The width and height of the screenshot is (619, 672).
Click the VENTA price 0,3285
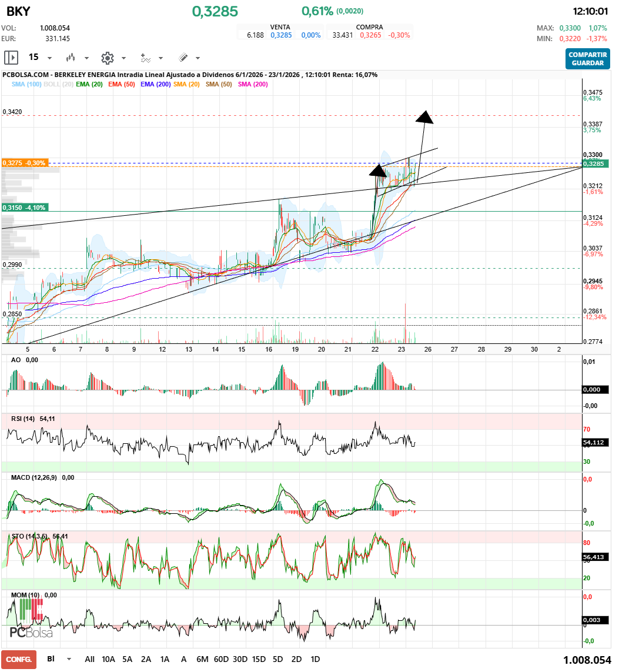coord(281,35)
